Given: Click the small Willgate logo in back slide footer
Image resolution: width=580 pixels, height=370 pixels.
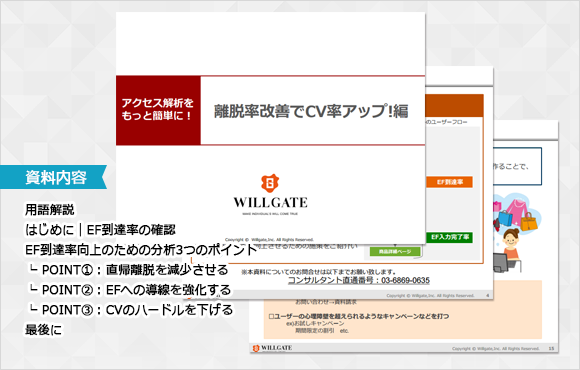Looking at the screenshot, I should 272,348.
